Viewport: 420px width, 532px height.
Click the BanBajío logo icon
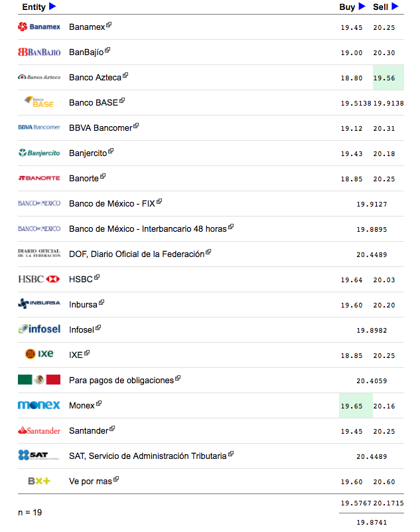(39, 52)
